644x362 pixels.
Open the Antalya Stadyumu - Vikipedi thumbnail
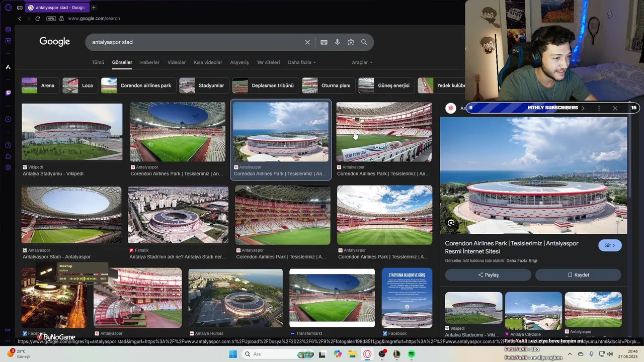tap(72, 132)
